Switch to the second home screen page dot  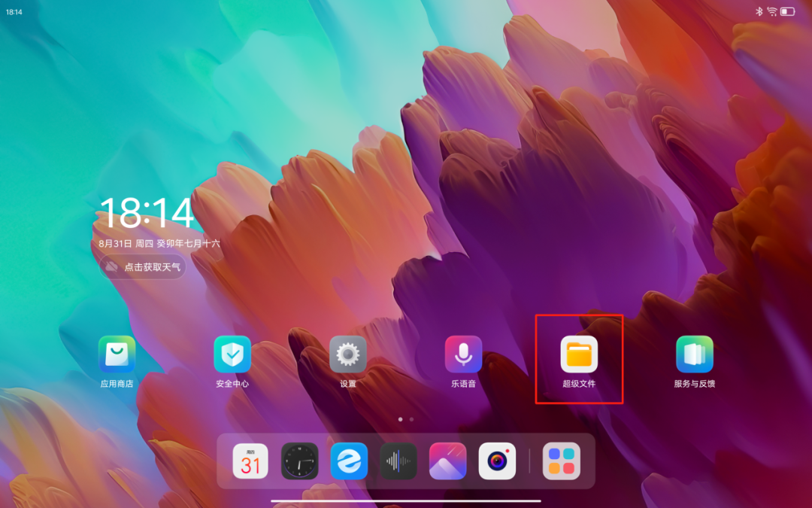412,419
